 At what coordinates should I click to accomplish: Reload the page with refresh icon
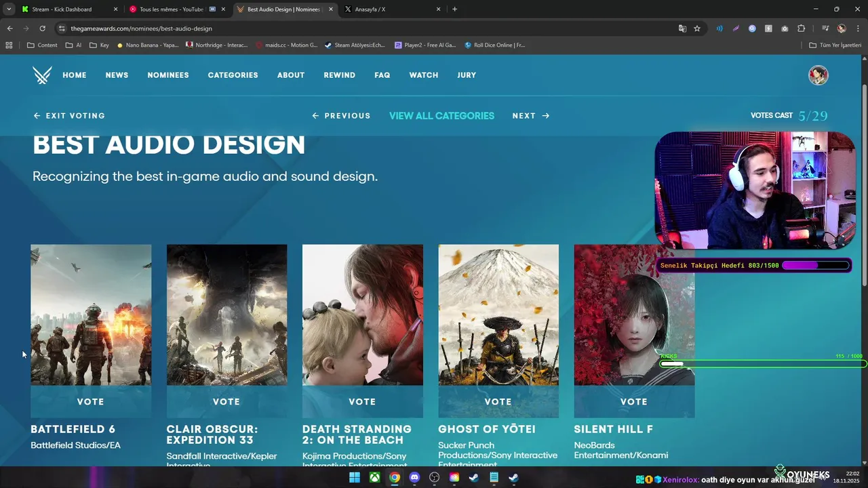(x=42, y=28)
